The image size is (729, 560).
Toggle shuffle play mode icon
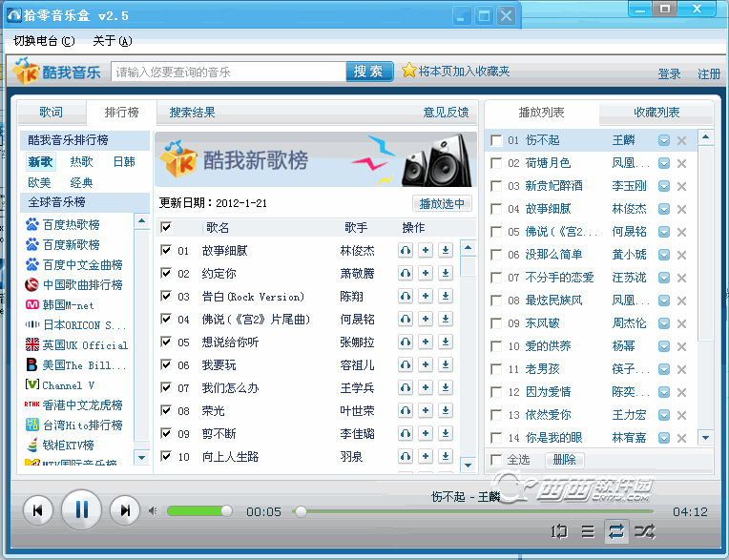click(x=645, y=530)
